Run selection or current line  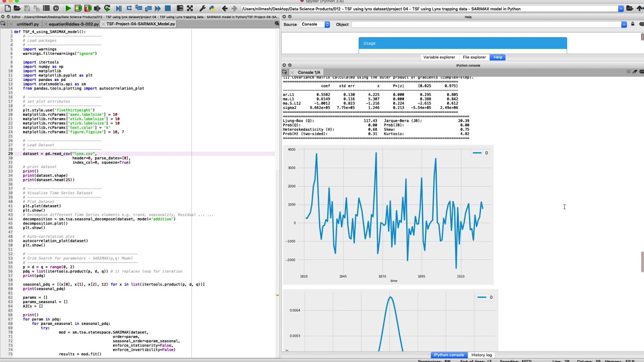[97, 9]
